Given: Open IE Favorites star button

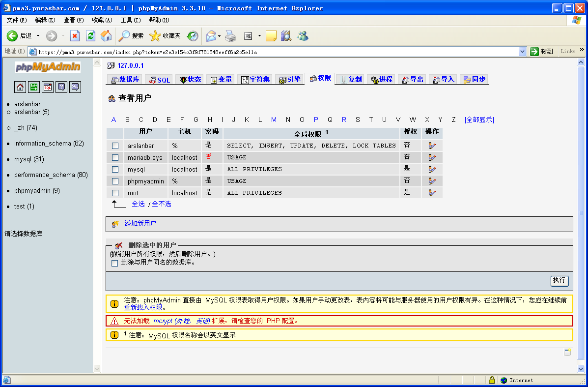Looking at the screenshot, I should click(x=165, y=36).
